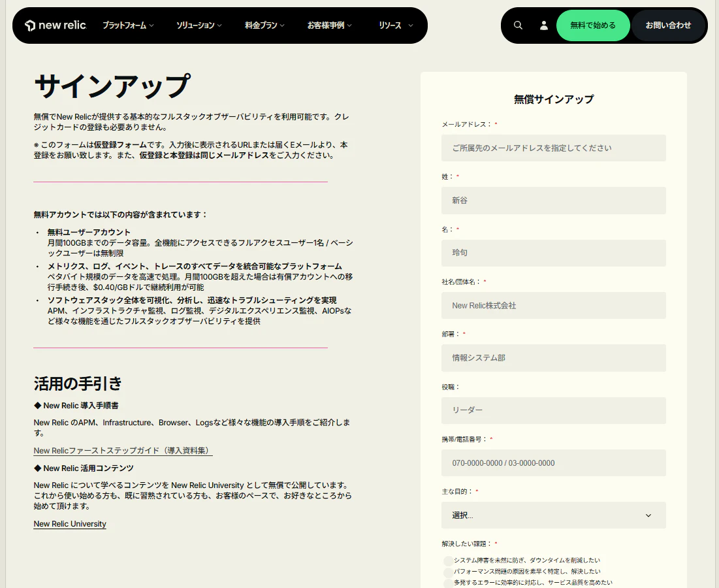Screen dimensions: 719x588
Task: Select パフォーマンス問題の原因 option
Action: [449, 572]
